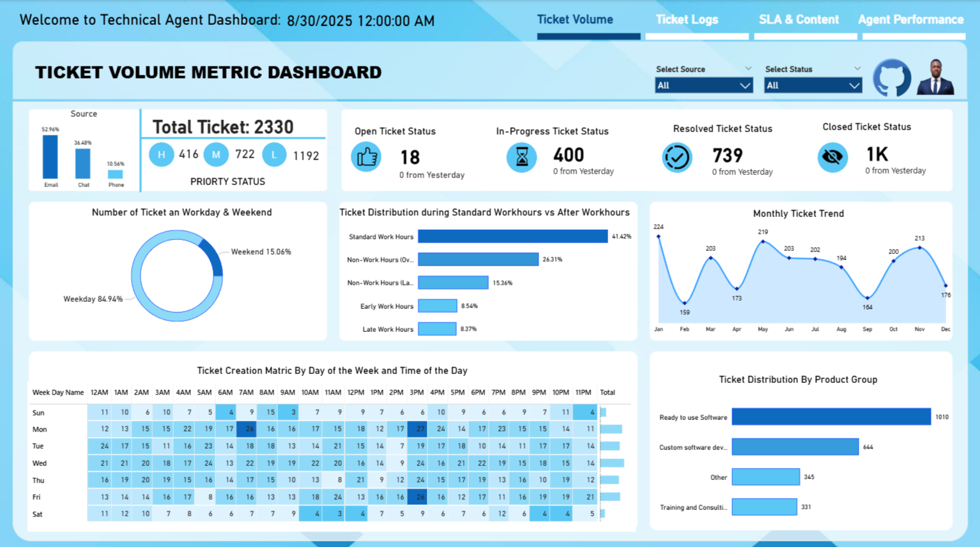Click the thumbs-up Open Ticket Status icon
The height and width of the screenshot is (547, 980).
pyautogui.click(x=365, y=156)
